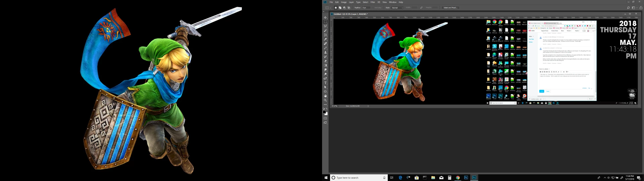The height and width of the screenshot is (181, 644).
Task: Select the Magic Wand tool
Action: [x=325, y=31]
